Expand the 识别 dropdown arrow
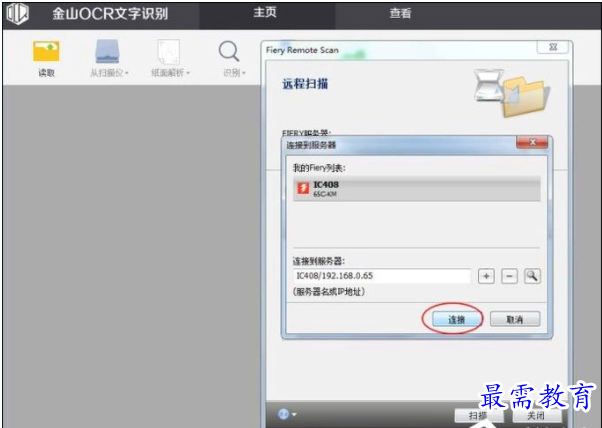 pyautogui.click(x=243, y=73)
